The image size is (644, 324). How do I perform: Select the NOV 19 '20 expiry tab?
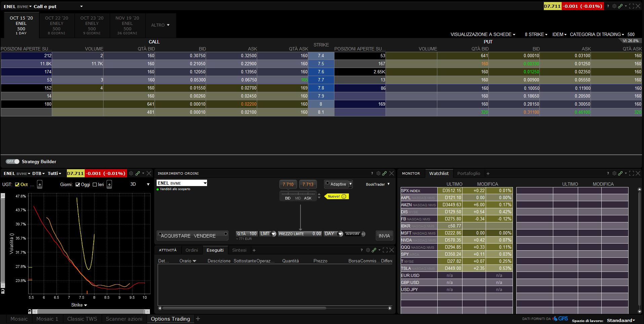click(x=127, y=25)
